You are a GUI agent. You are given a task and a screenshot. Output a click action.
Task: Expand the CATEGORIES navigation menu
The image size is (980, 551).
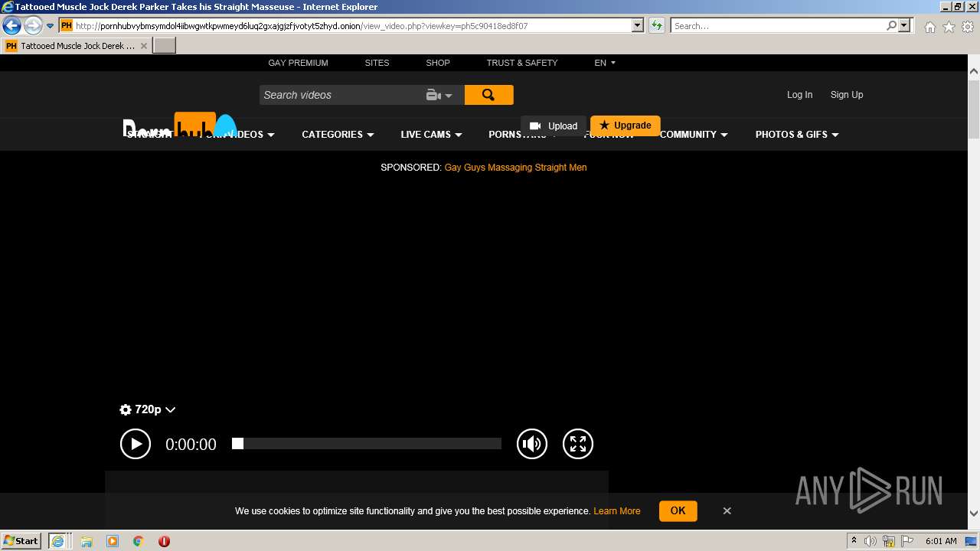tap(338, 135)
